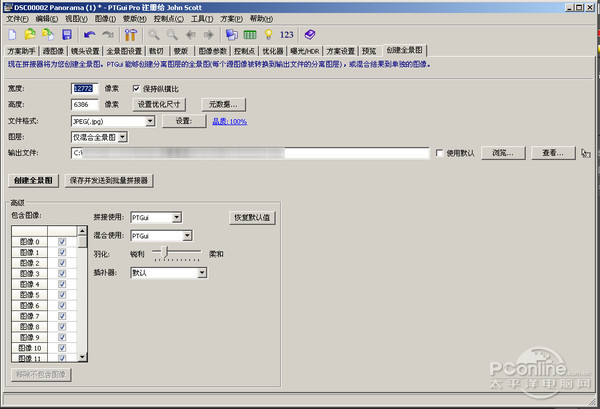Open the 工具(T) menu

202,19
